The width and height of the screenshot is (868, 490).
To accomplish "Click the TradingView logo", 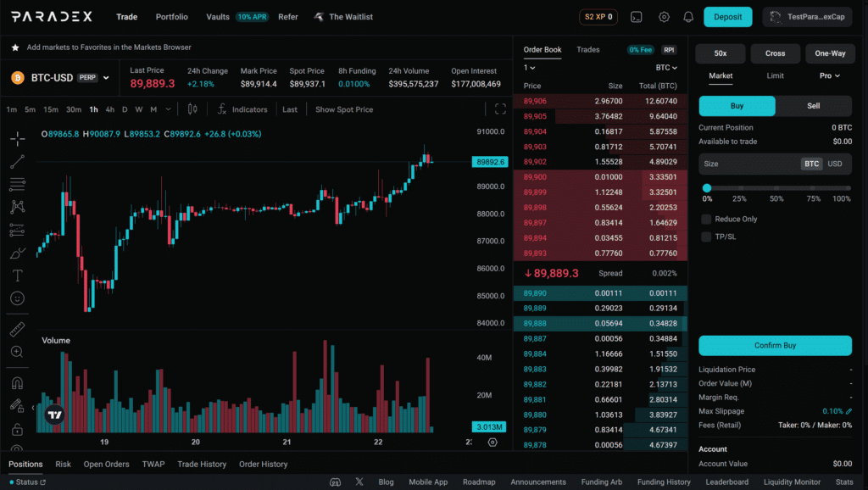I will (55, 415).
